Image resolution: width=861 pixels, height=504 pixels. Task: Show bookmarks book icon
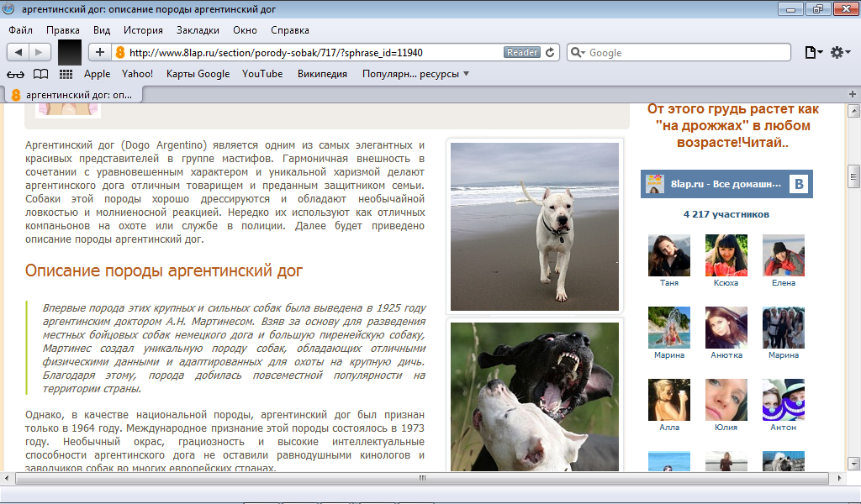coord(40,74)
